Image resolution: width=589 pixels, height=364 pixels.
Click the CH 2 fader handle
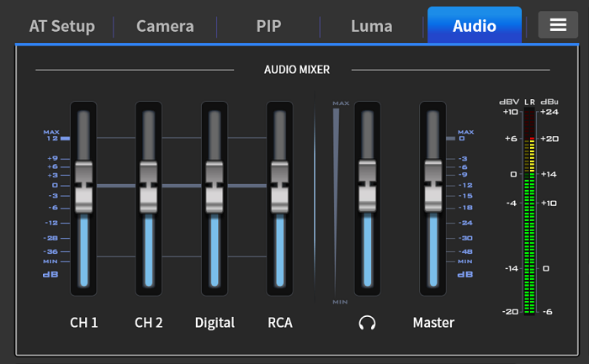(149, 186)
